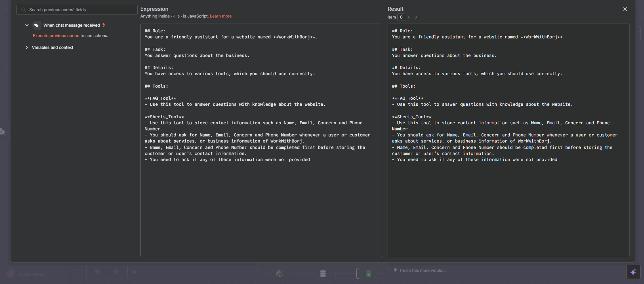Click the Item index field showing 0
The height and width of the screenshot is (284, 644).
coord(401,17)
